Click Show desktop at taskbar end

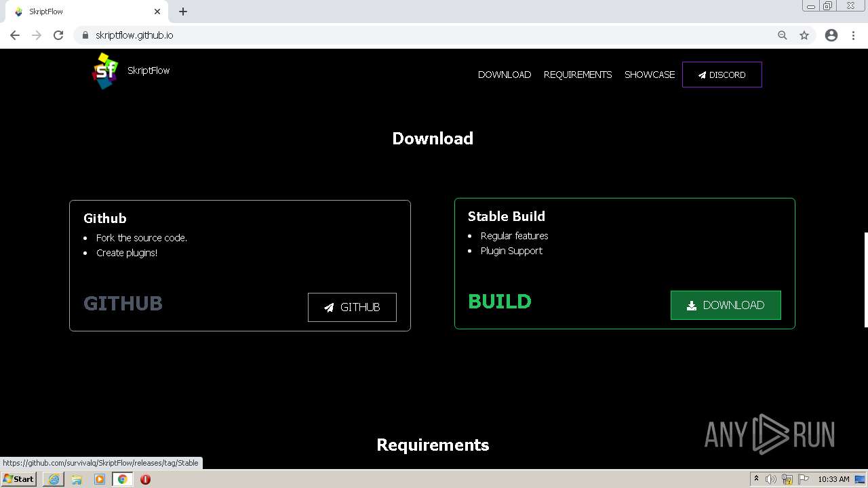(x=861, y=479)
